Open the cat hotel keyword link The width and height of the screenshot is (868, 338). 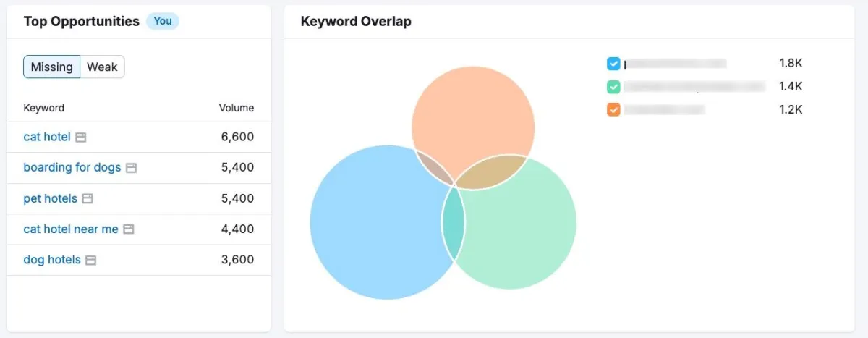pyautogui.click(x=47, y=137)
